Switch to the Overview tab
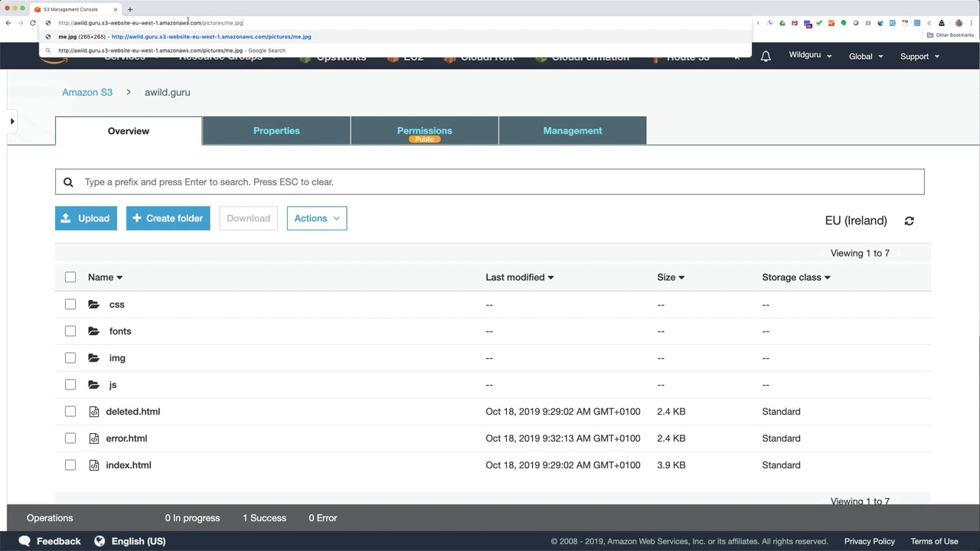Screen dimensions: 980x551 (x=129, y=131)
